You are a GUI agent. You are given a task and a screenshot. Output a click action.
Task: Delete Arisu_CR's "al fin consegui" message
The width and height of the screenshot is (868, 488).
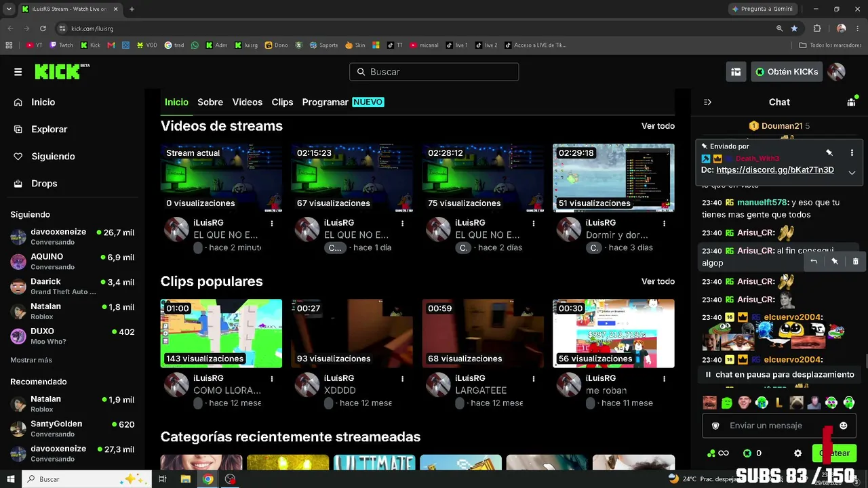pos(855,261)
